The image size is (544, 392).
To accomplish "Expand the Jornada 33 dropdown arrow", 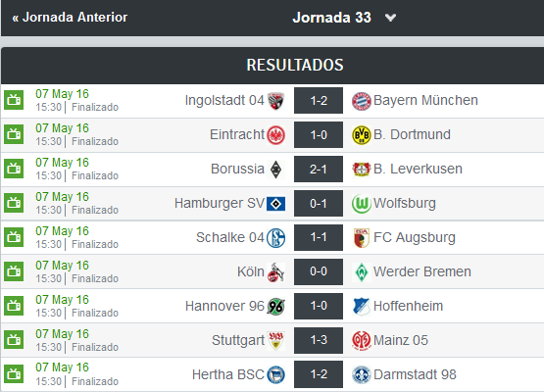I will [390, 18].
